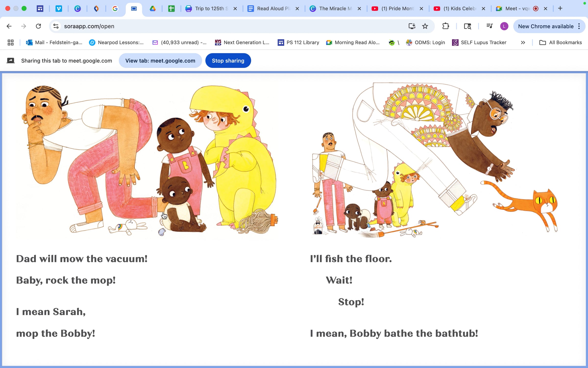588x368 pixels.
Task: Select the pinned Google tab
Action: pos(115,9)
